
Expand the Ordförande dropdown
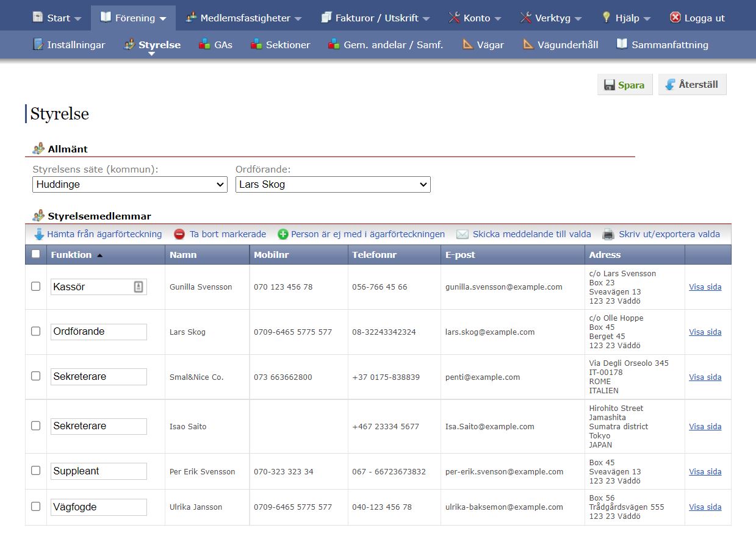click(x=333, y=184)
